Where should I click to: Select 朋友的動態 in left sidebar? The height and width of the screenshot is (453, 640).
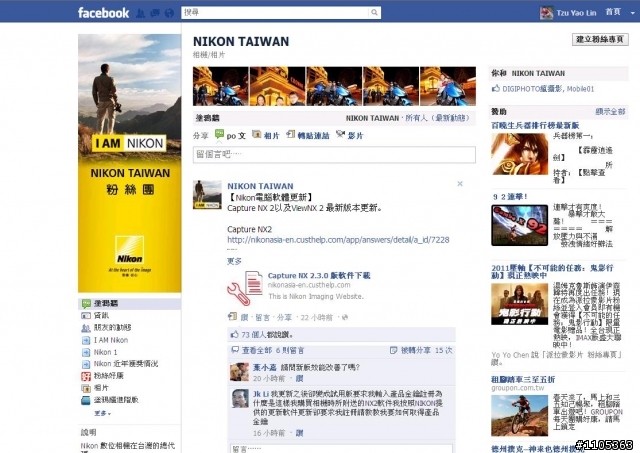tap(112, 327)
